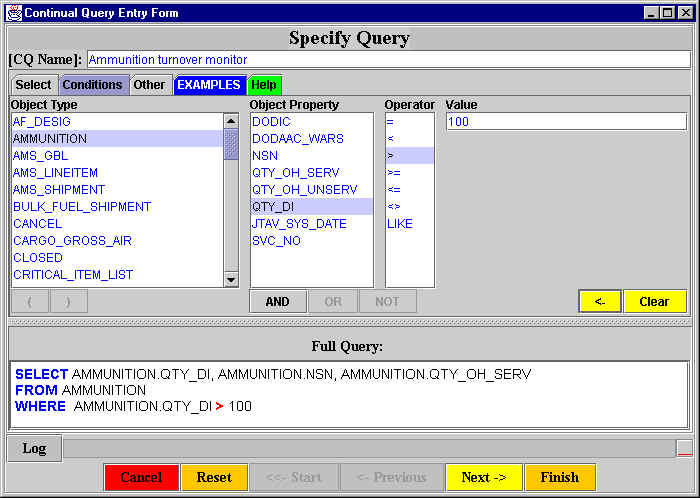Click the red indicator beside log bar
Image resolution: width=700 pixels, height=498 pixels.
[683, 448]
